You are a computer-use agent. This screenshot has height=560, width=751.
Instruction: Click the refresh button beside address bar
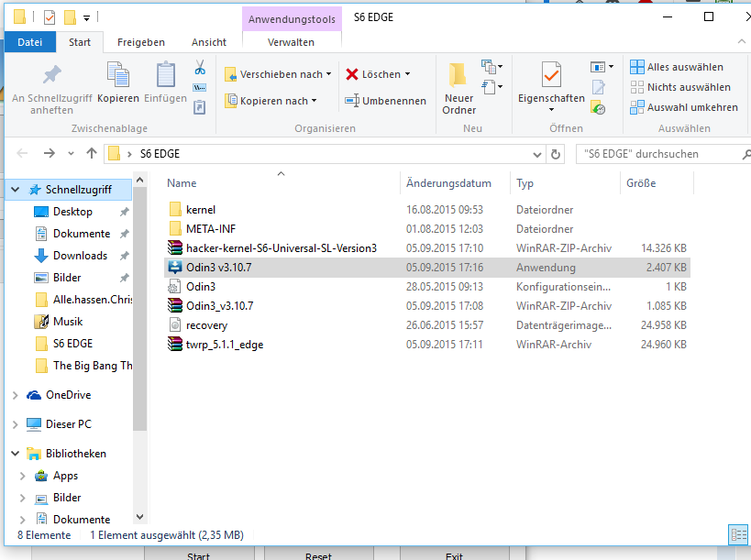pos(556,154)
